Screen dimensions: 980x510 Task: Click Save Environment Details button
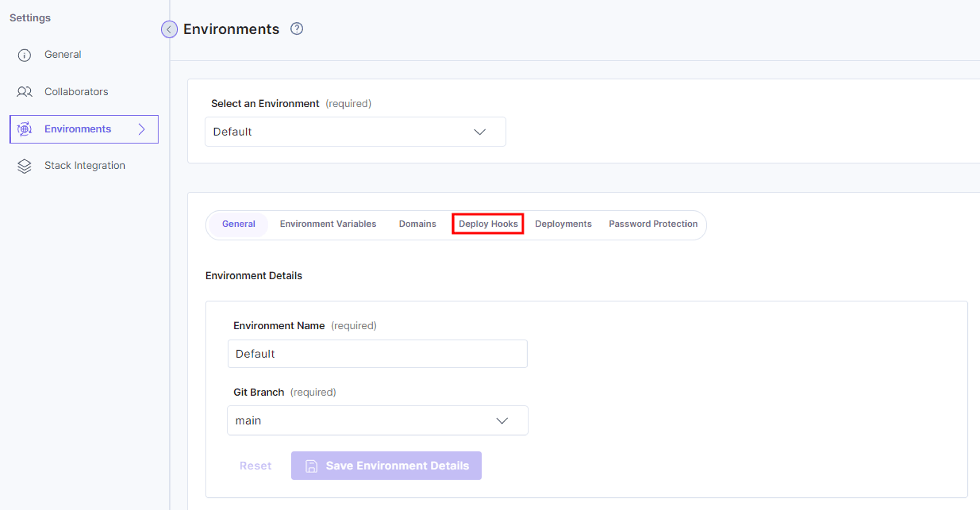pos(386,466)
